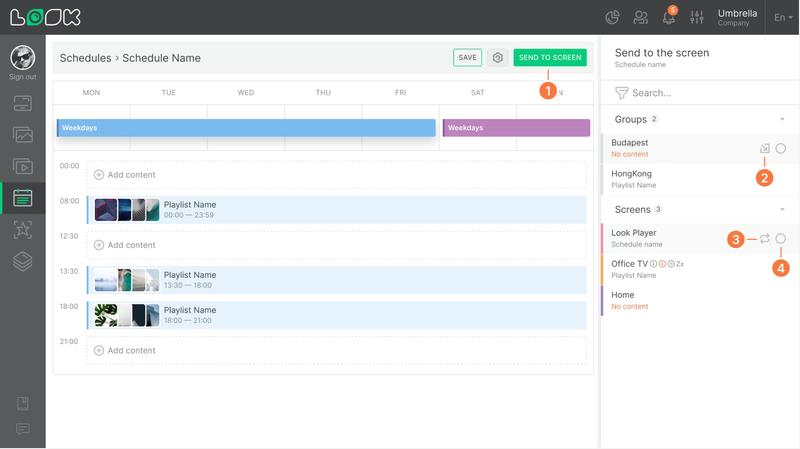Click the LOOK logo

[45, 17]
